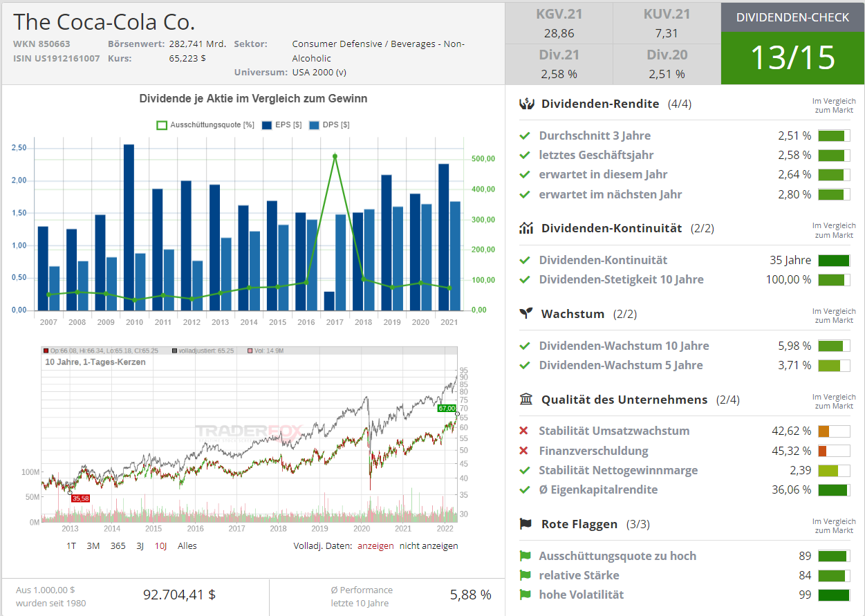Click the anzeigen link for adjusted data
Screen dimensions: 865x616
pyautogui.click(x=375, y=545)
